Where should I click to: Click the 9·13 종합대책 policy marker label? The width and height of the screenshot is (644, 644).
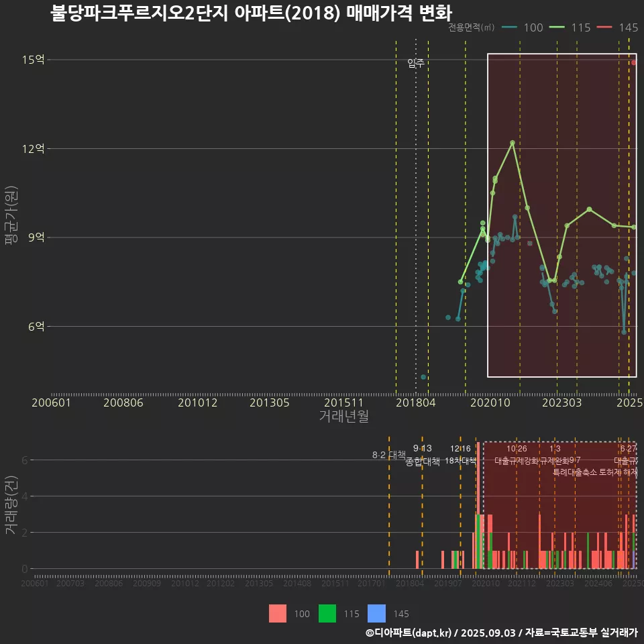coord(422,455)
